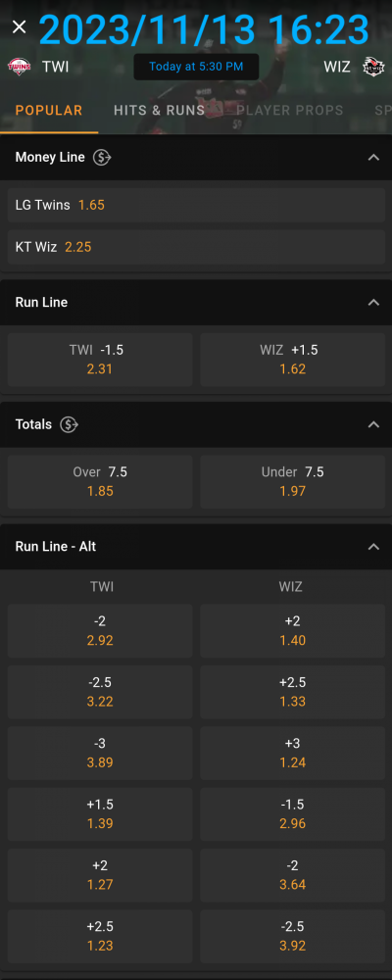Select WIZ +1.5 run line at 1.62
Image resolution: width=392 pixels, height=980 pixels.
click(293, 360)
